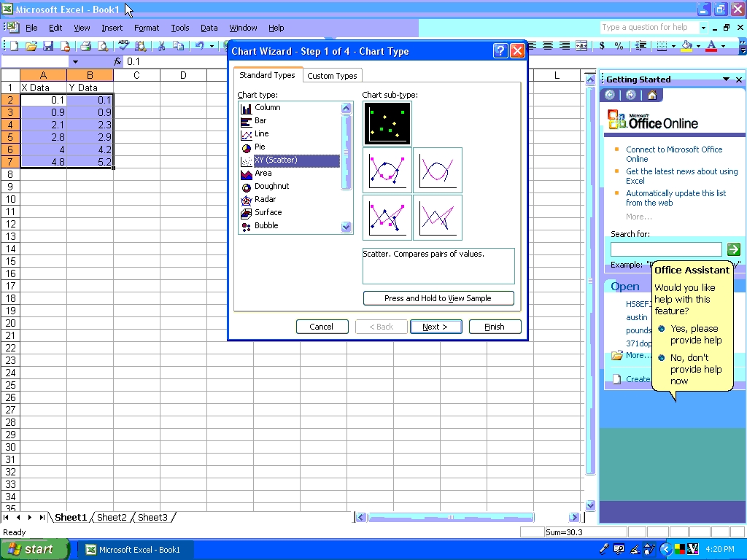This screenshot has width=747, height=560.
Task: Expand the Getting Started pane menu
Action: tap(726, 79)
